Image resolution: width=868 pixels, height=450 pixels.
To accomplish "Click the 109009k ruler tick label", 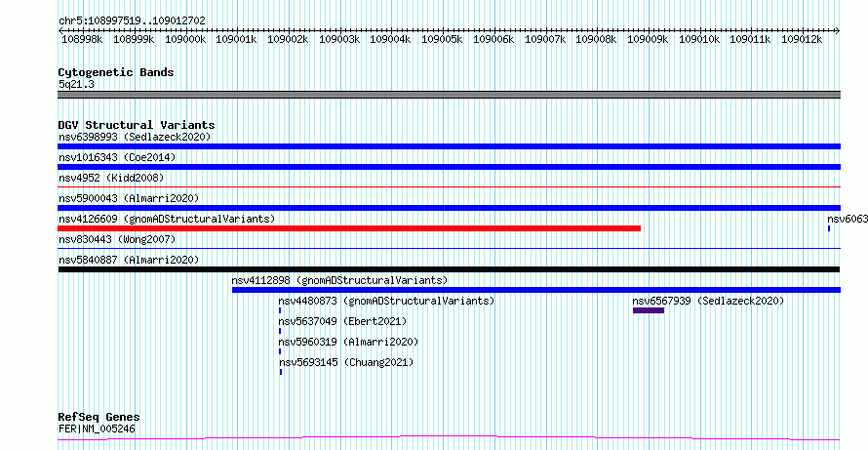I will point(648,39).
